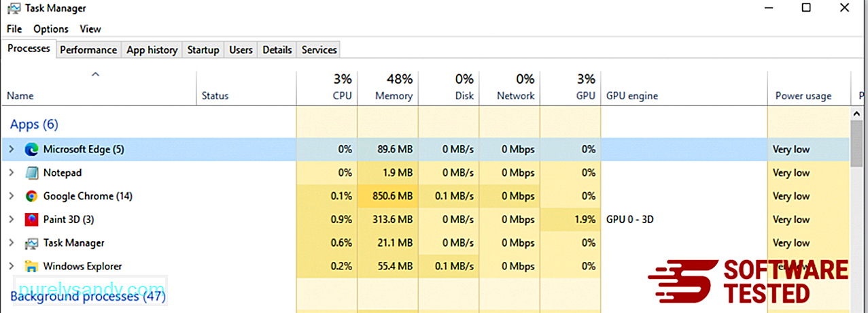Viewport: 868px width, 313px height.
Task: Click the Notepad app icon
Action: pos(31,173)
